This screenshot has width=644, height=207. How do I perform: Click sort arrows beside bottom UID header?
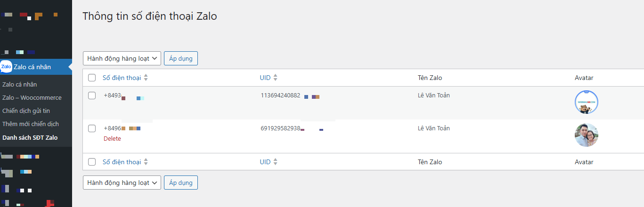(276, 162)
